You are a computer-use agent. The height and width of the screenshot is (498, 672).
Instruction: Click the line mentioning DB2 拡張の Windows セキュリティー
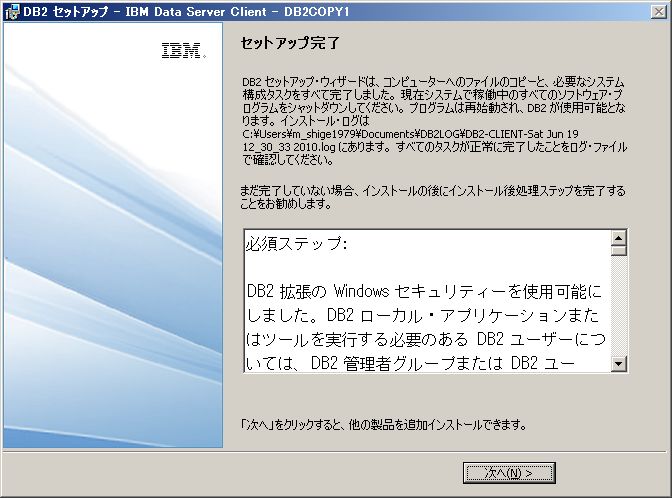424,291
